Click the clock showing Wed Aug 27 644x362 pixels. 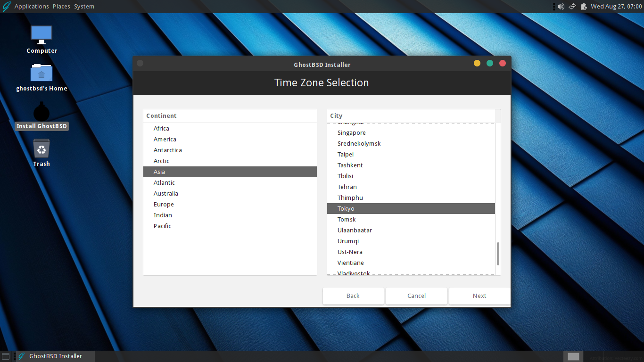(616, 7)
